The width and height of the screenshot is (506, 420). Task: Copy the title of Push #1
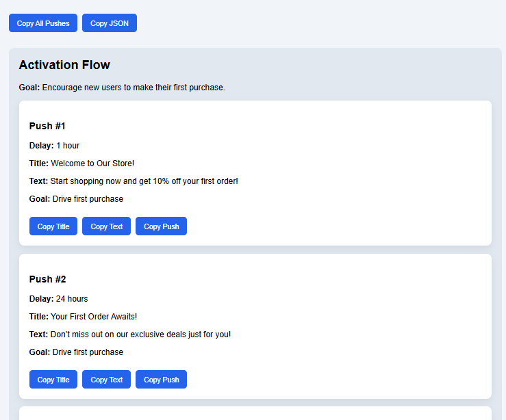coord(53,226)
